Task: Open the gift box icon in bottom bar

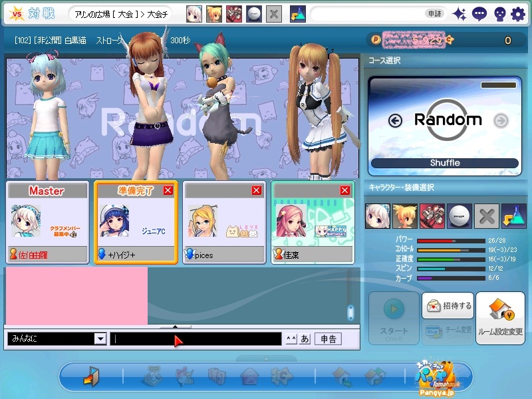Action: [x=186, y=376]
